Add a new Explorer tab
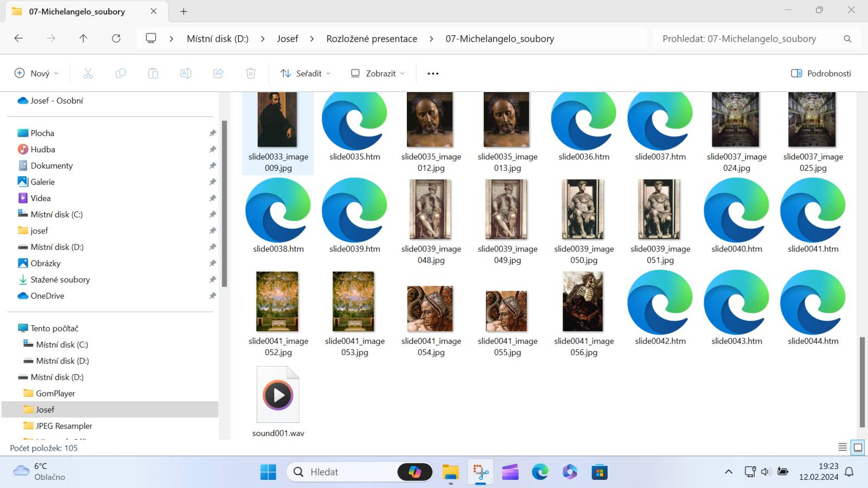This screenshot has height=488, width=868. (x=183, y=11)
